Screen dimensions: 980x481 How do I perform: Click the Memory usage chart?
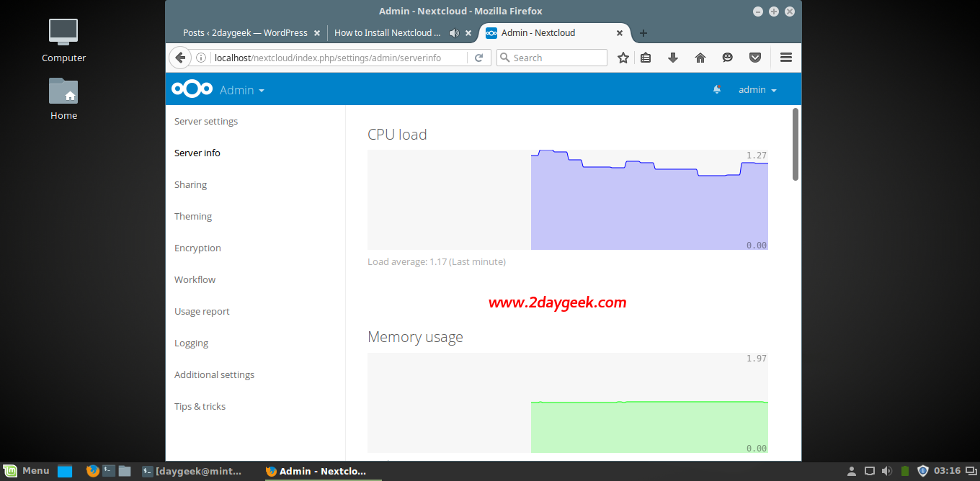tap(568, 403)
